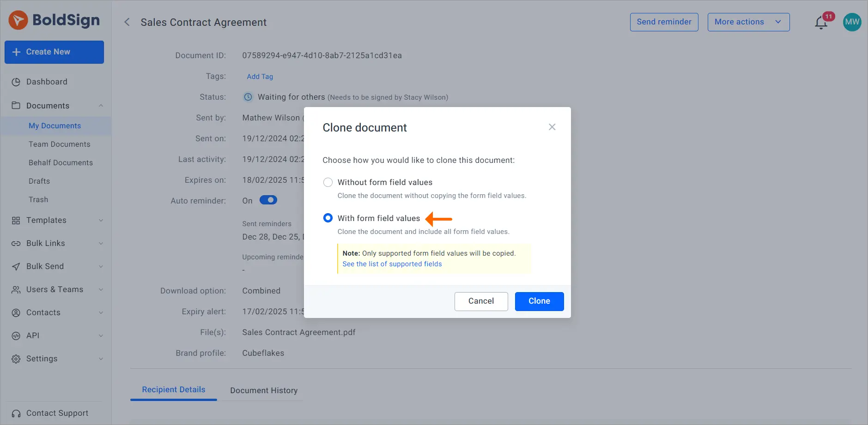Click the Users & Teams people icon
The height and width of the screenshot is (425, 868).
coord(16,290)
